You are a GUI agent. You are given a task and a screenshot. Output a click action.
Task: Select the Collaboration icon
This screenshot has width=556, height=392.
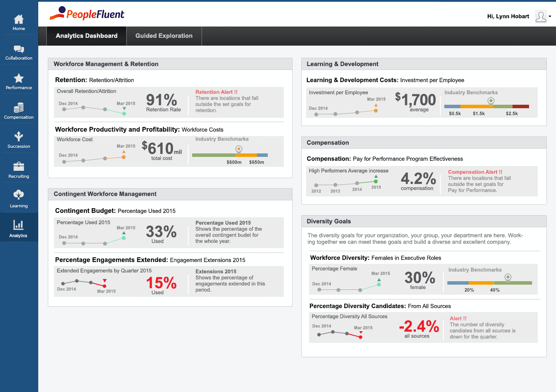[x=19, y=50]
